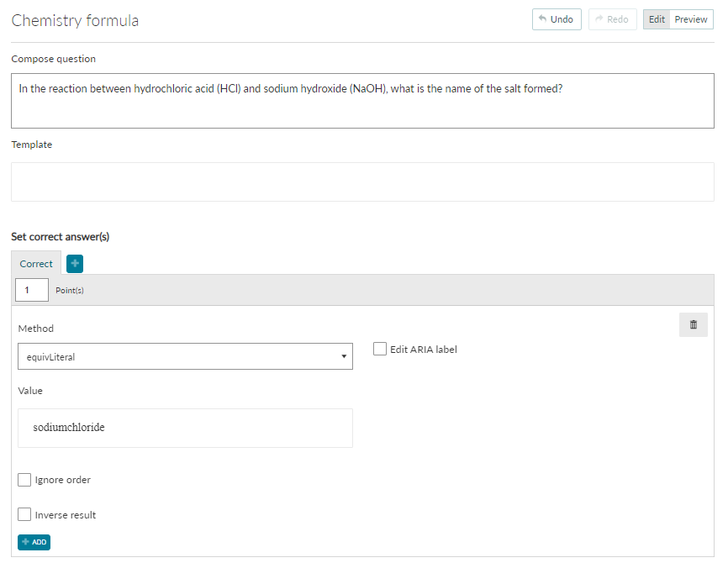
Task: Click the Undo button
Action: [557, 19]
